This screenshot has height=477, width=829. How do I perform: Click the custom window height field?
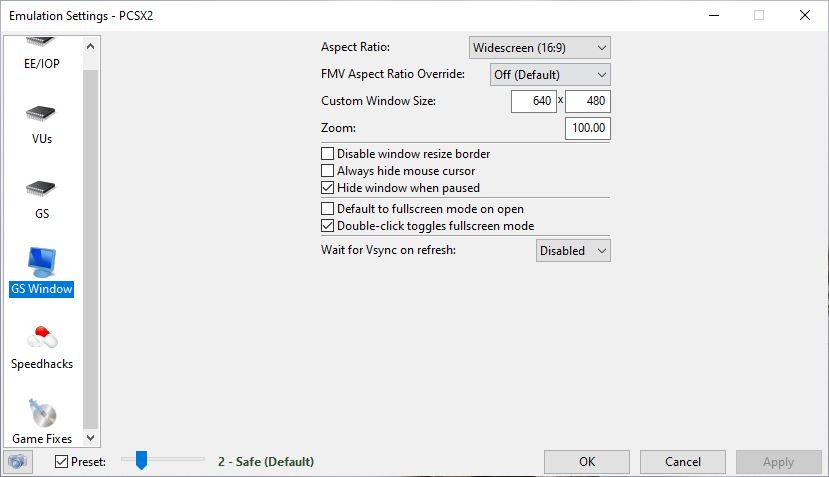587,101
